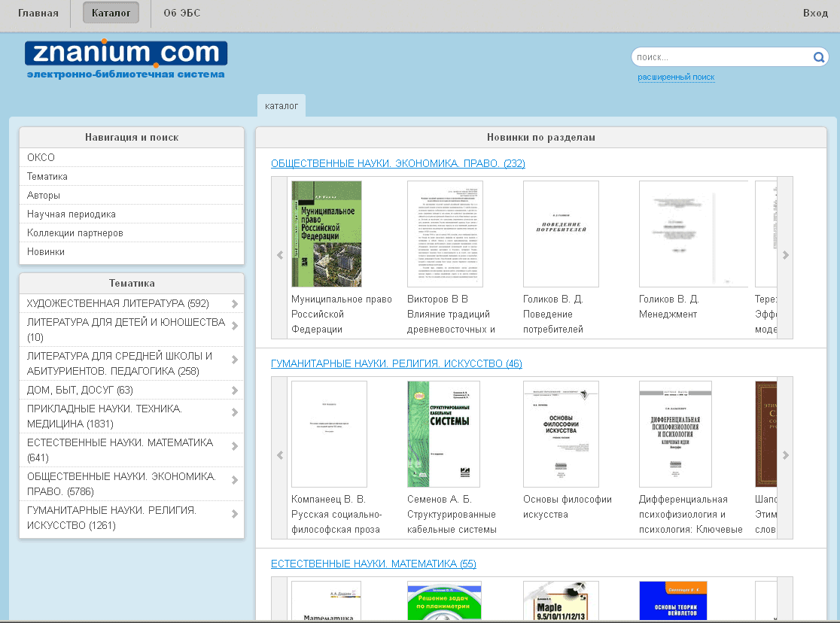Click Муниципальное право Российской Федерации title
This screenshot has height=623, width=840.
(x=342, y=314)
